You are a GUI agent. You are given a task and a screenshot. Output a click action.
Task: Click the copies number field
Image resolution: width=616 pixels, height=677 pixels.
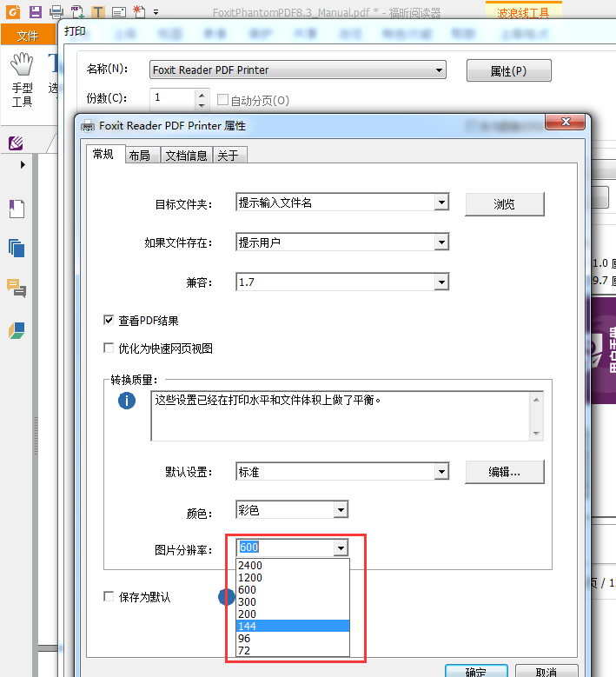pos(173,98)
